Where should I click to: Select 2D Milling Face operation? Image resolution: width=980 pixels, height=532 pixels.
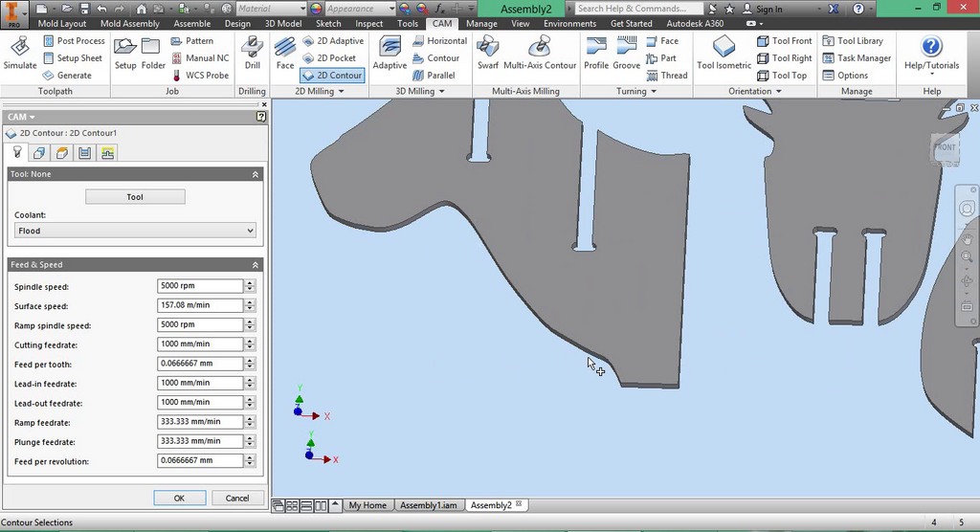coord(285,54)
